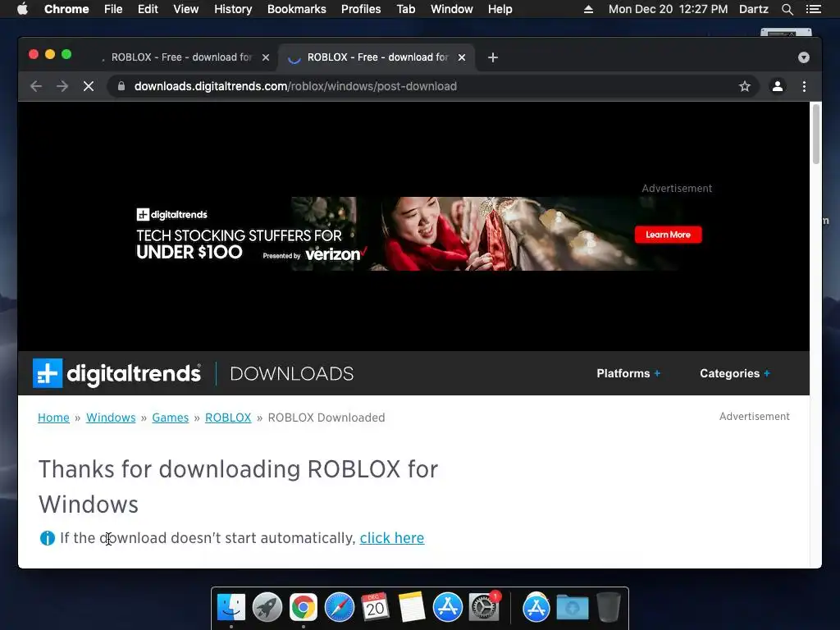Viewport: 840px width, 630px height.
Task: Open the Profiles menu
Action: pyautogui.click(x=361, y=9)
